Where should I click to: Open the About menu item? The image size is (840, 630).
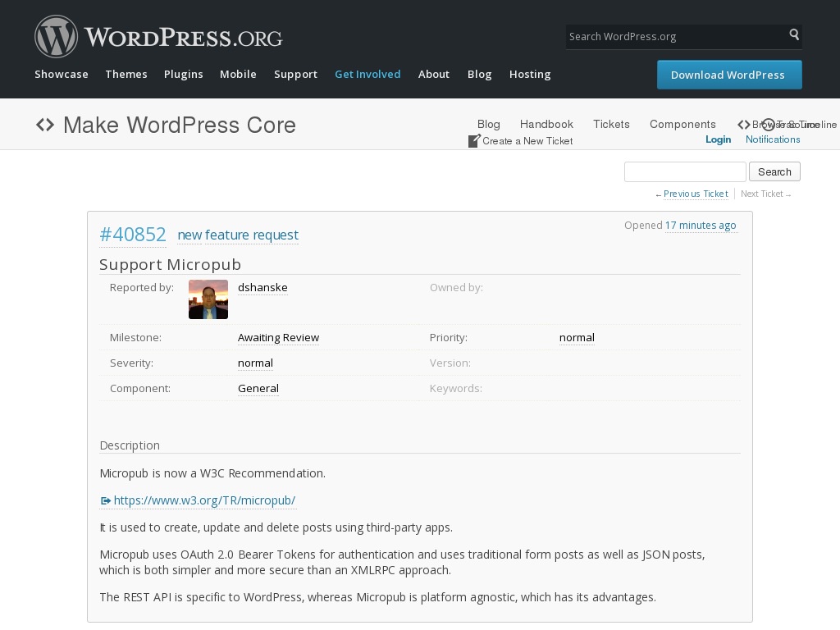point(434,75)
